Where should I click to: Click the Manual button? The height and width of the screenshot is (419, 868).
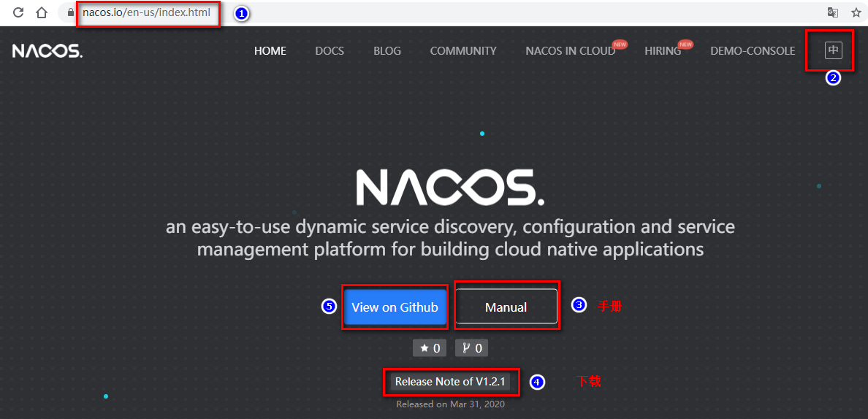click(506, 307)
